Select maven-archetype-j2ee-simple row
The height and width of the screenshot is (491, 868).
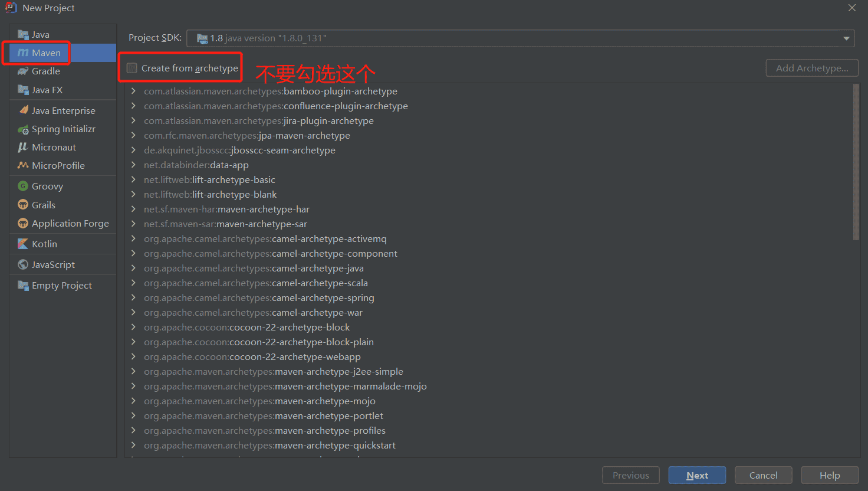coord(489,371)
